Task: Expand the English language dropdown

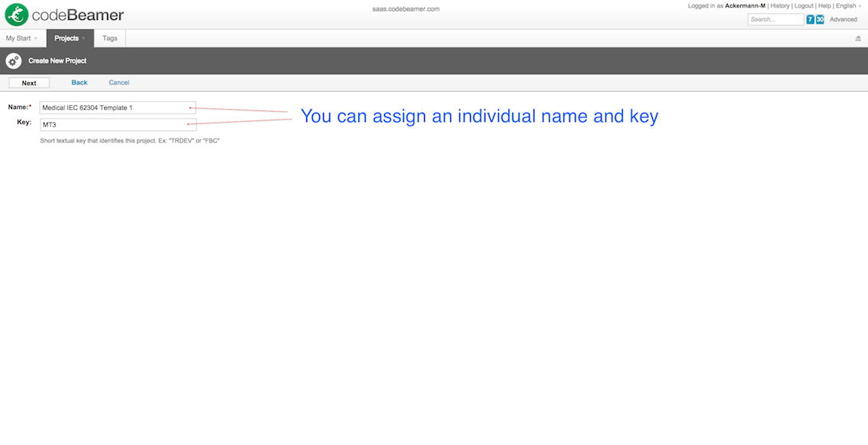Action: pos(849,5)
